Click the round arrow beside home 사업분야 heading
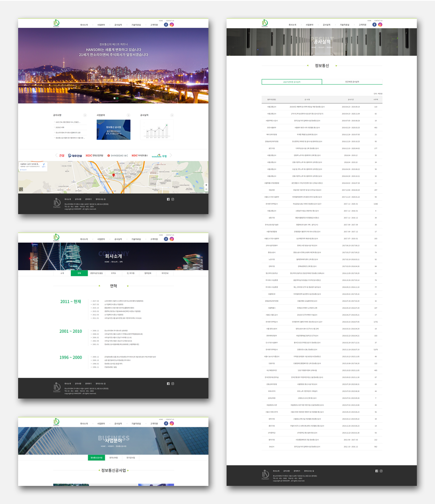This screenshot has width=435, height=504. pos(128,115)
